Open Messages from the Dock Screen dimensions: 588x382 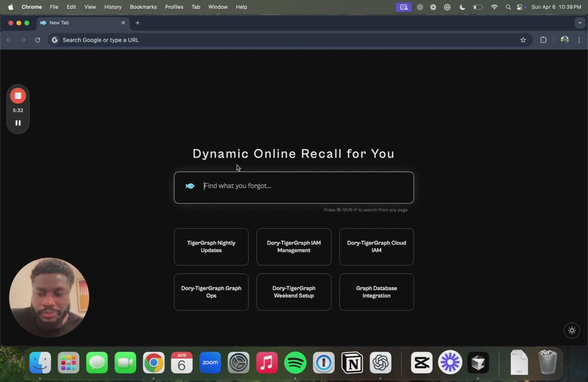tap(97, 362)
